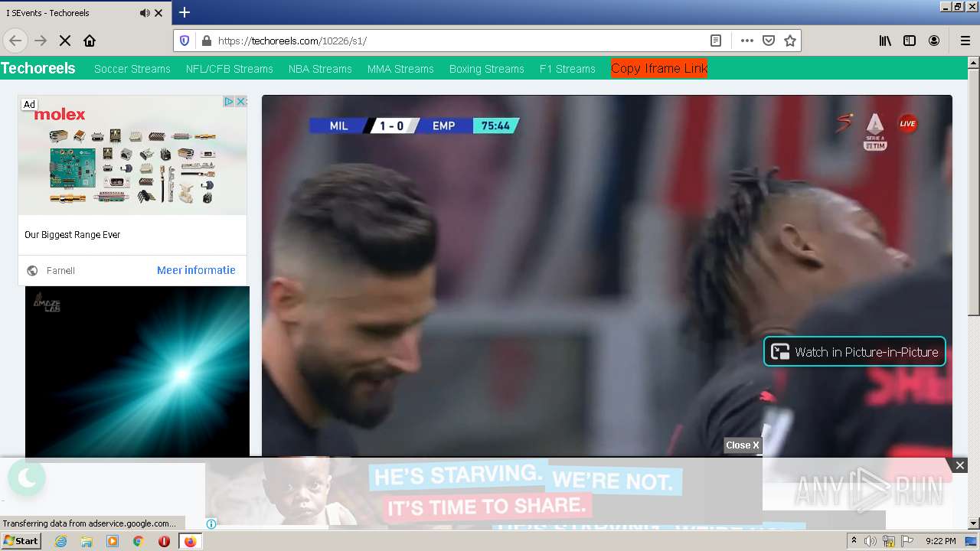The width and height of the screenshot is (980, 551).
Task: Toggle reader view in address bar
Action: [716, 41]
